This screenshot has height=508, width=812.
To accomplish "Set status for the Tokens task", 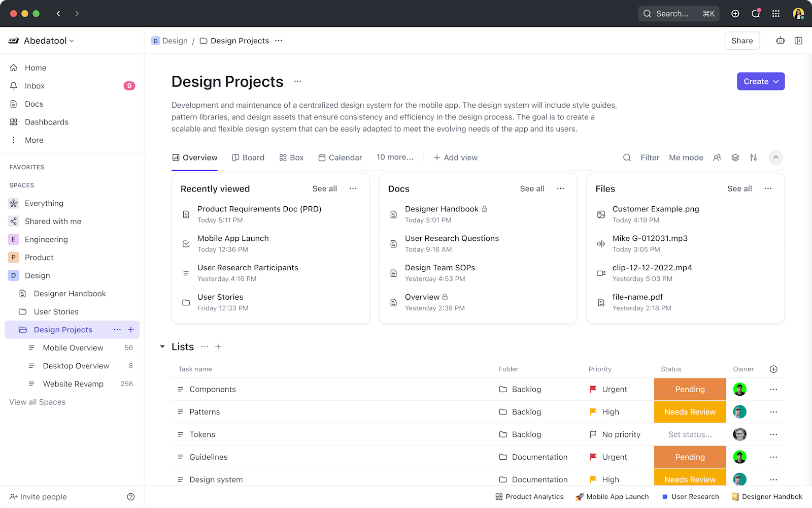I will coord(690,434).
